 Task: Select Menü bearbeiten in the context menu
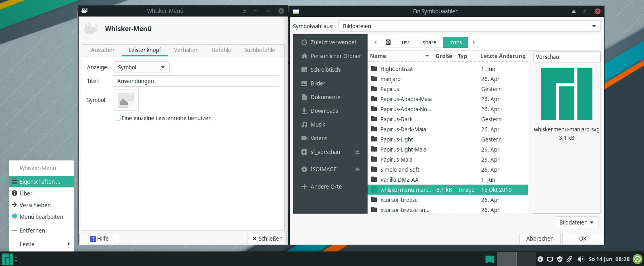click(x=41, y=217)
